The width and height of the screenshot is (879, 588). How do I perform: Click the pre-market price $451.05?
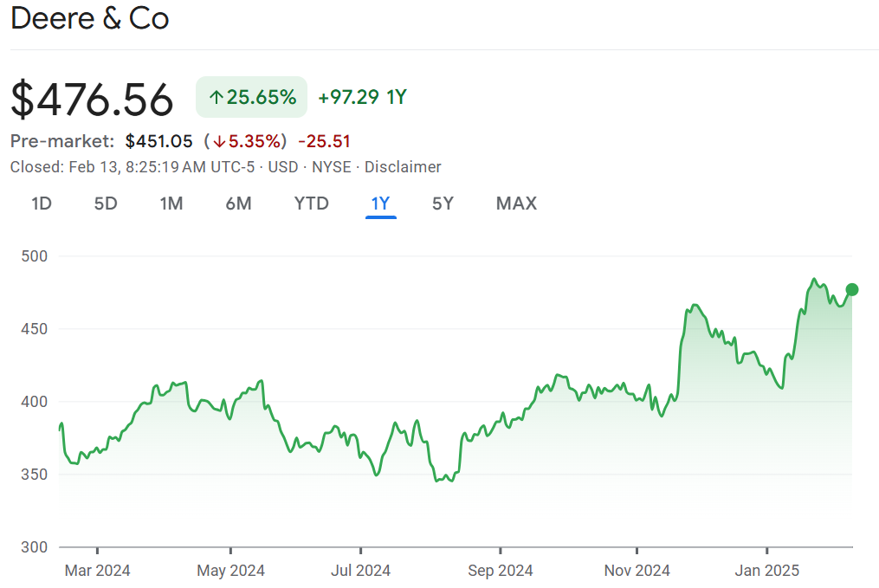coord(159,141)
